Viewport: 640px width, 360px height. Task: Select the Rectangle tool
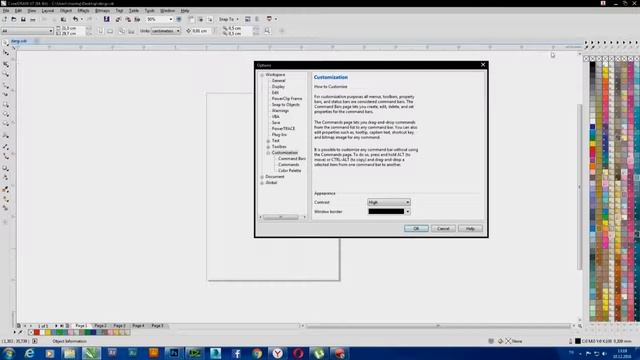pos(6,105)
